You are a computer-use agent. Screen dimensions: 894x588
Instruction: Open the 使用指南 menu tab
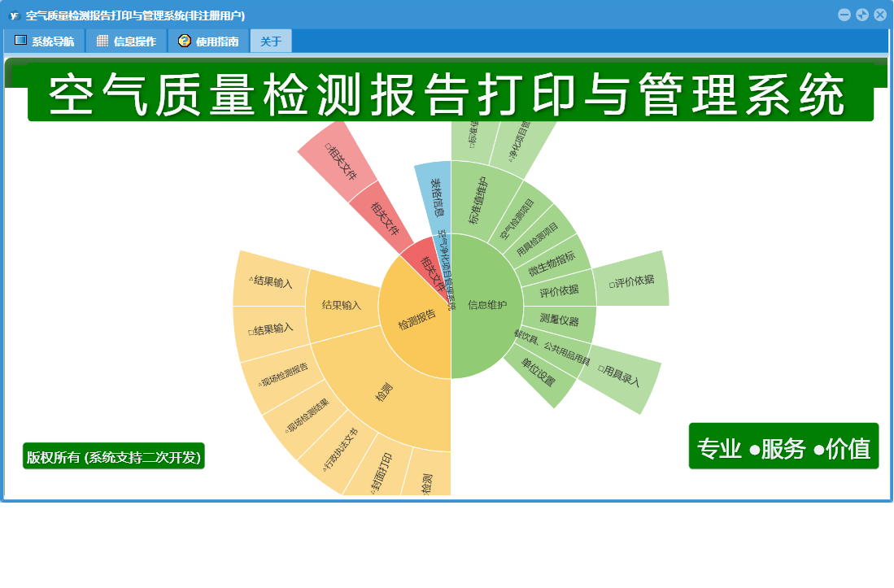pyautogui.click(x=209, y=41)
